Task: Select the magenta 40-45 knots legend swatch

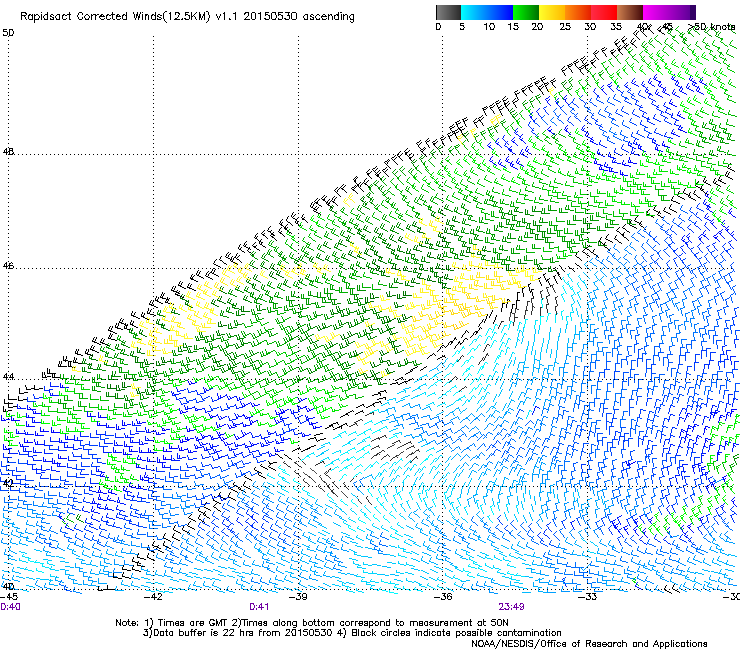Action: click(656, 12)
